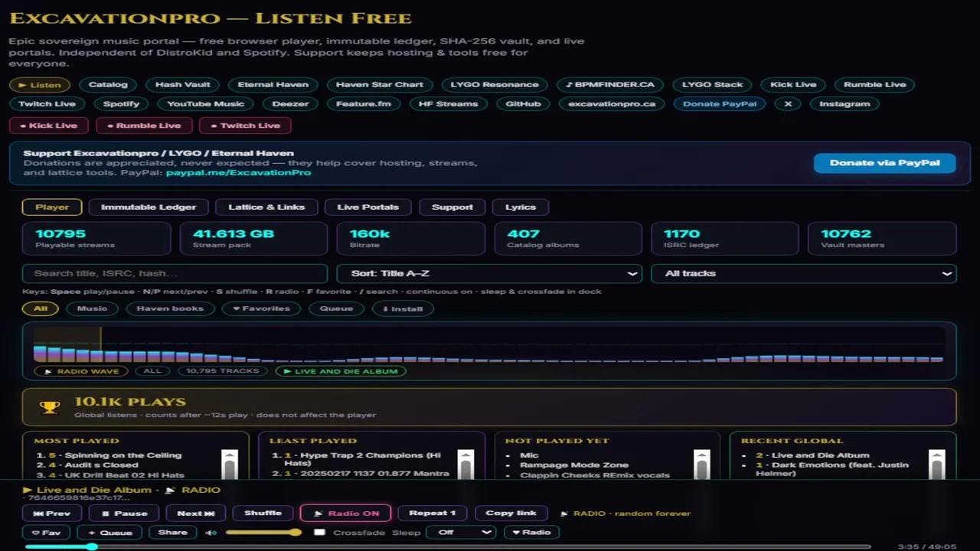Open the X social link

788,104
